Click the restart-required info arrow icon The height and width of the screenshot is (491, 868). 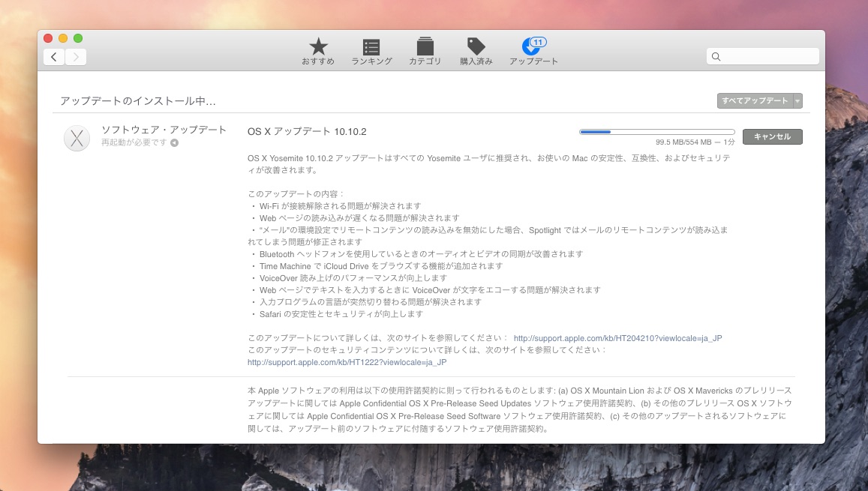(174, 142)
